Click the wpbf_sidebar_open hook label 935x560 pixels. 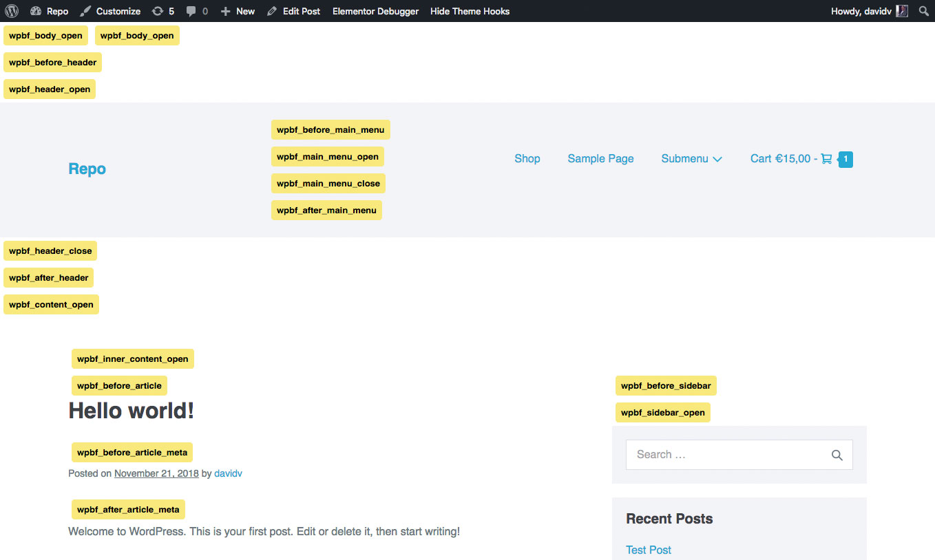click(663, 412)
